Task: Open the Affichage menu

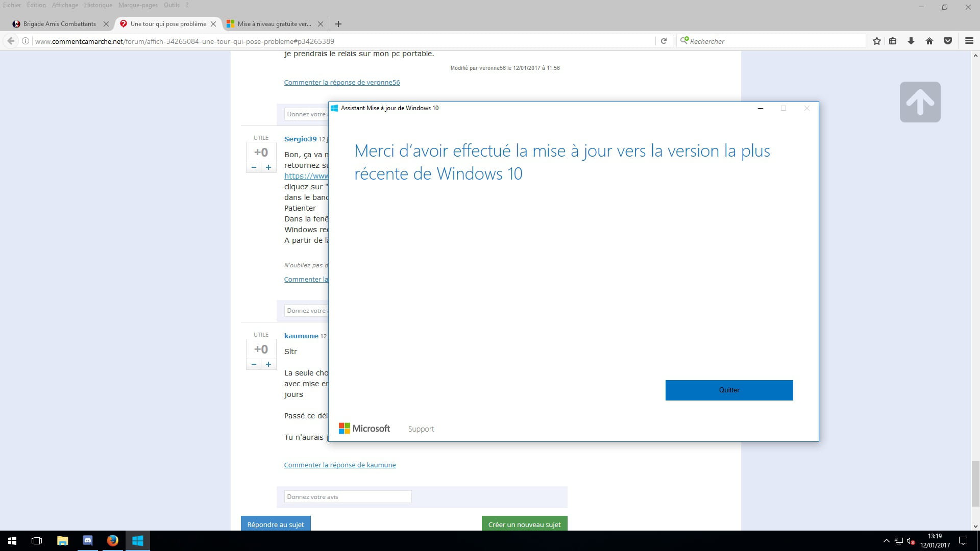Action: [x=65, y=5]
